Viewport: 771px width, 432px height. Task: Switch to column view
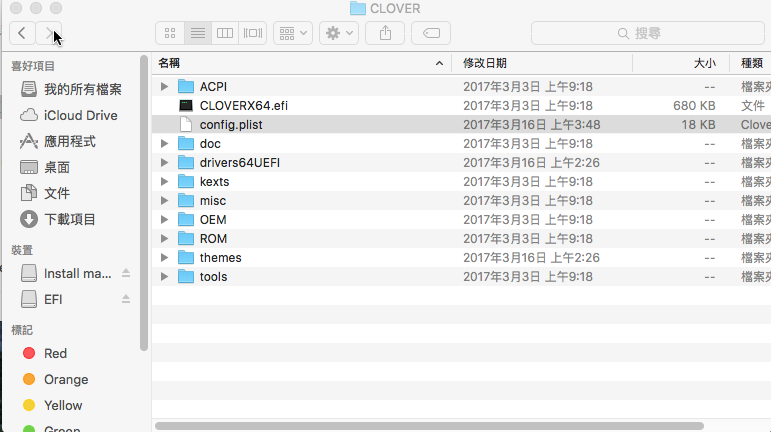pyautogui.click(x=225, y=33)
